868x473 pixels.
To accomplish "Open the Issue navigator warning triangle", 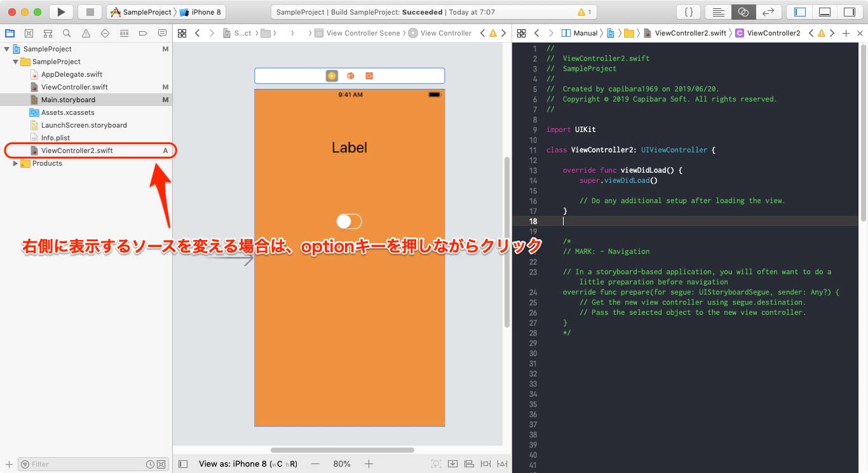I will (x=86, y=33).
